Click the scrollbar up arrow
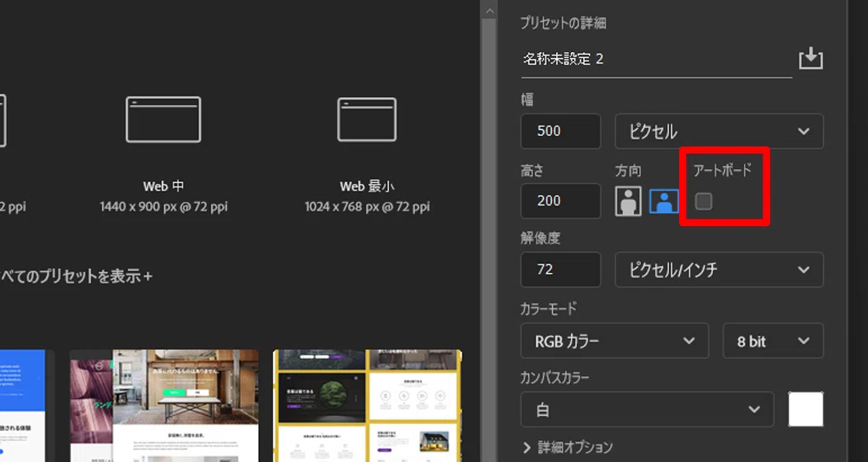868x462 pixels. [x=489, y=10]
